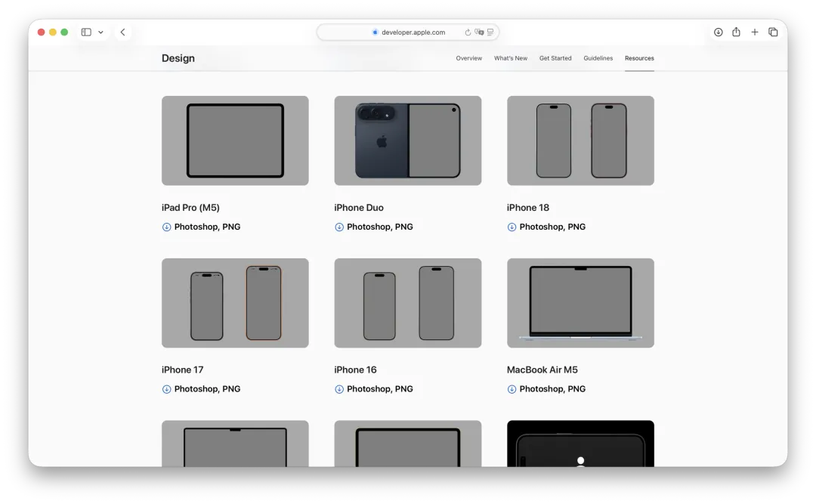Open a new tab with plus icon
This screenshot has width=816, height=504.
(x=755, y=32)
